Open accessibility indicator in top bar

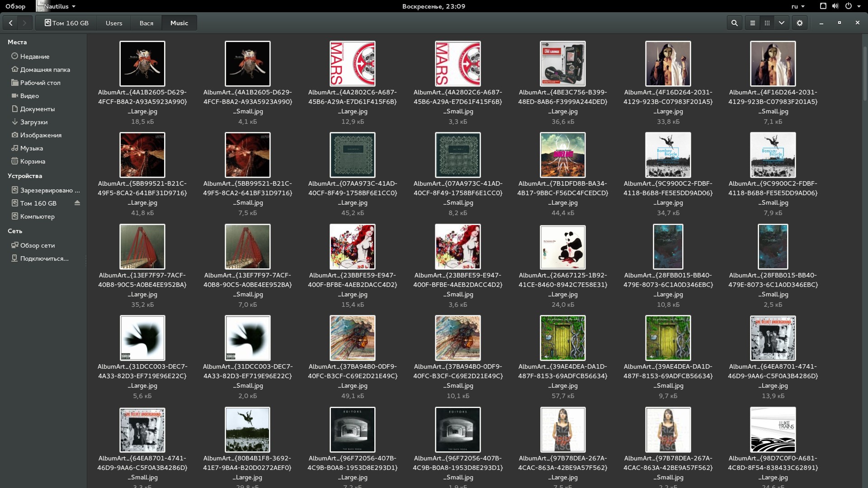click(x=823, y=6)
